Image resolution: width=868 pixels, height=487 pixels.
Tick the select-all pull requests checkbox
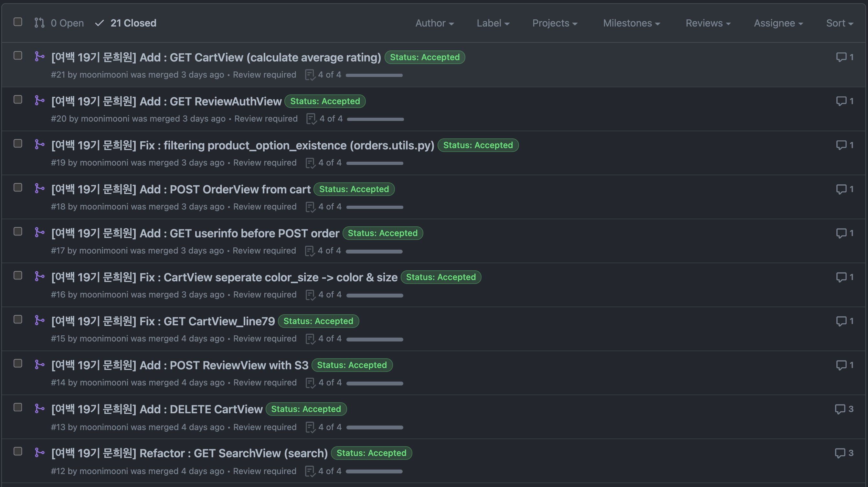[x=18, y=22]
